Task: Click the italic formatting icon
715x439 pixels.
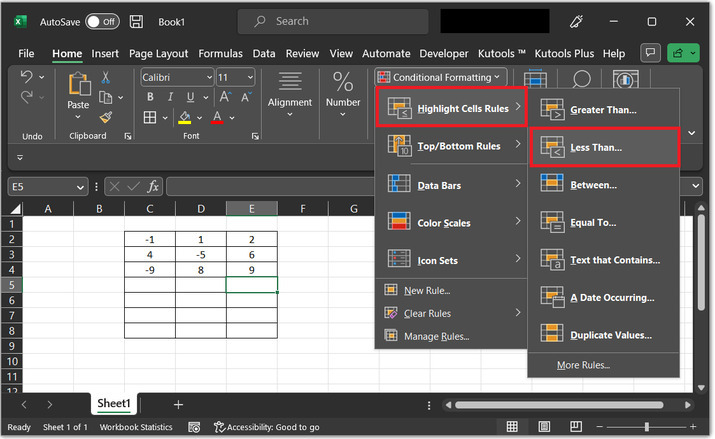Action: (x=170, y=98)
